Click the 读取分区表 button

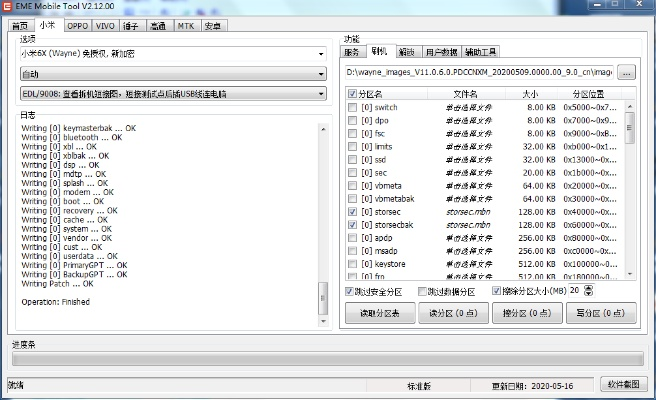click(379, 313)
